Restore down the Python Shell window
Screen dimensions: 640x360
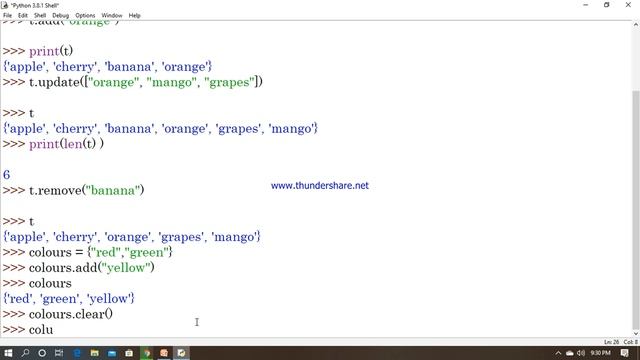tap(607, 5)
